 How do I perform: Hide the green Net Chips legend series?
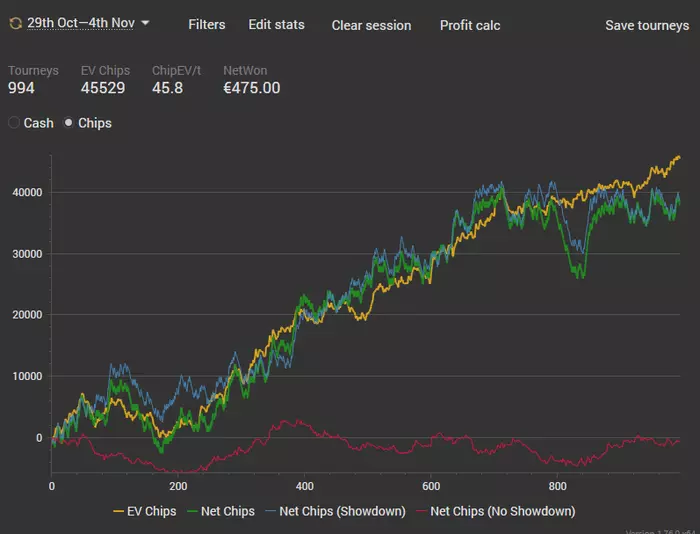tap(224, 511)
